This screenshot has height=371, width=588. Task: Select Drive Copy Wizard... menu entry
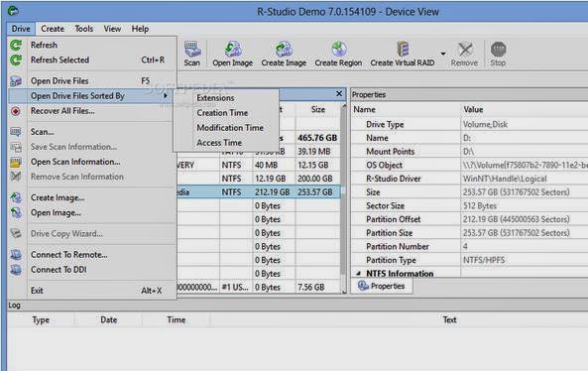[x=92, y=233]
